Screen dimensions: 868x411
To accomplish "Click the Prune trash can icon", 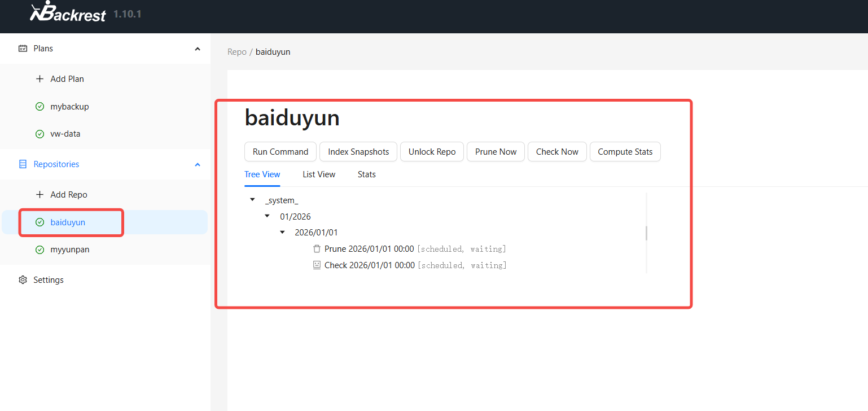I will pyautogui.click(x=317, y=249).
